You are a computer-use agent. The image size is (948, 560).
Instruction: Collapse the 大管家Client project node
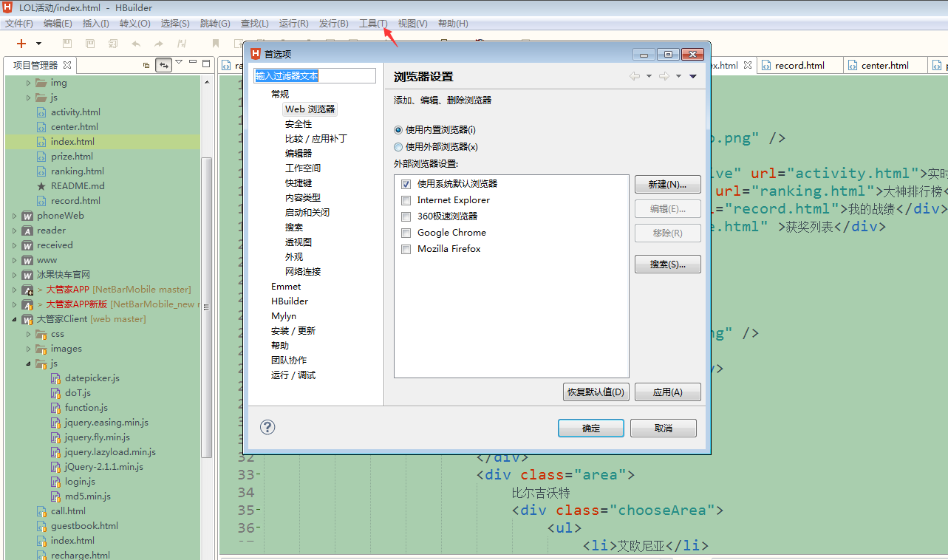pyautogui.click(x=15, y=319)
